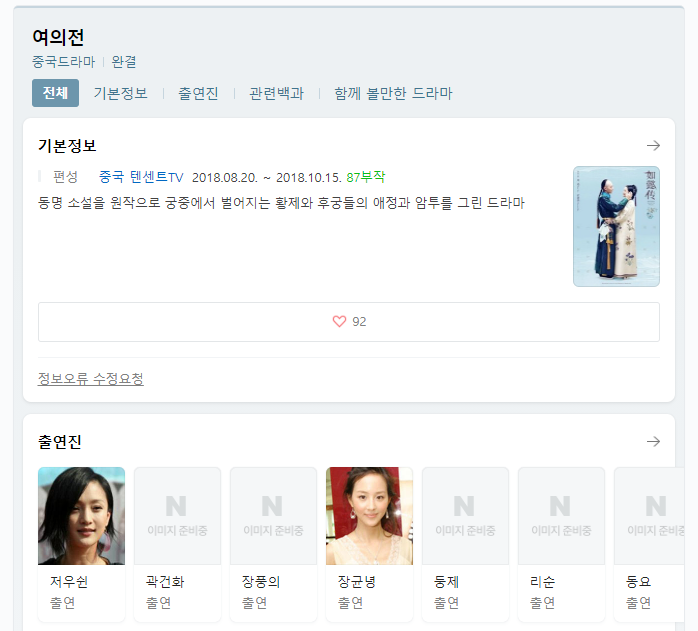Open the drama poster thumbnail
Image resolution: width=698 pixels, height=631 pixels.
click(616, 226)
